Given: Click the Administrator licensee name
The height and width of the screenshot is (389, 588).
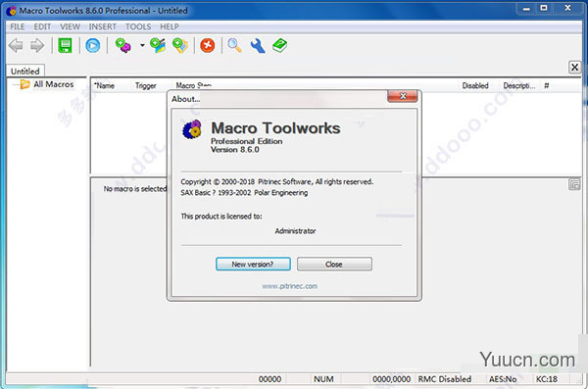Looking at the screenshot, I should tap(295, 231).
